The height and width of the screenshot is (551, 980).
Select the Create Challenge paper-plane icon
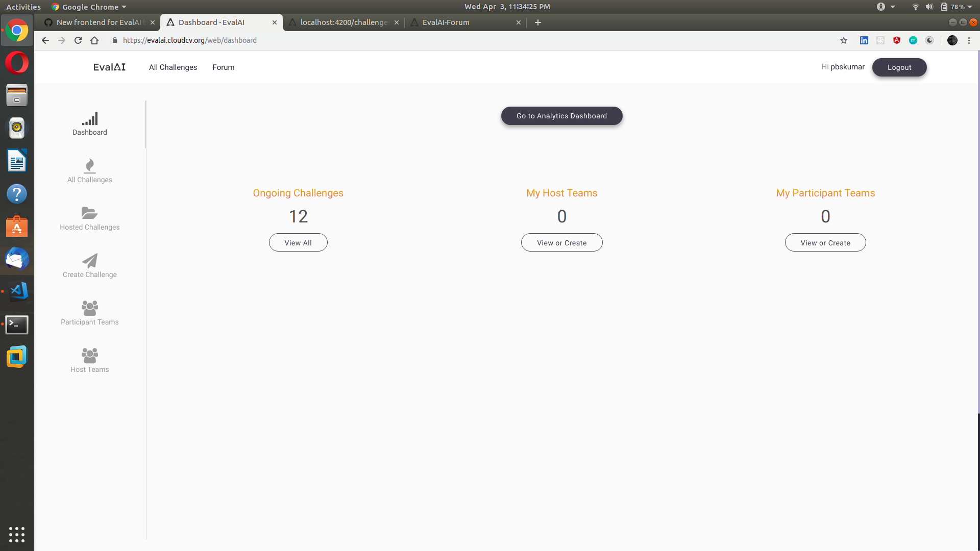[x=89, y=261]
